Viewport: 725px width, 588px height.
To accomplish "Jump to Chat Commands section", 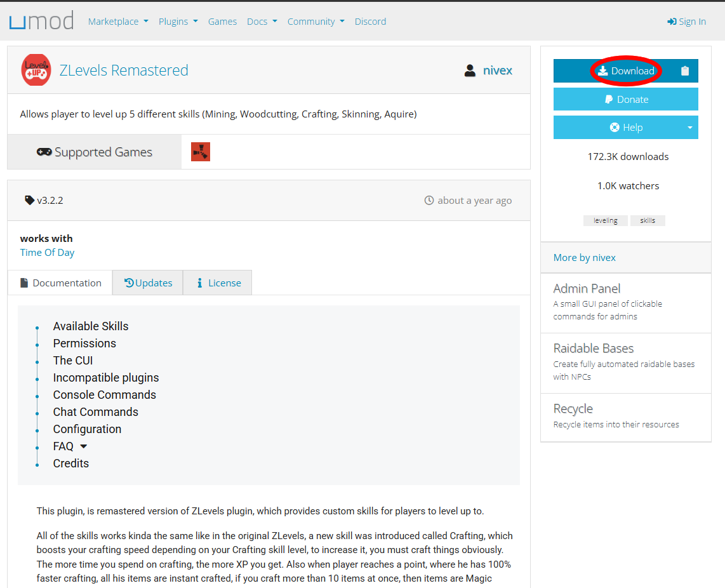I will 96,411.
